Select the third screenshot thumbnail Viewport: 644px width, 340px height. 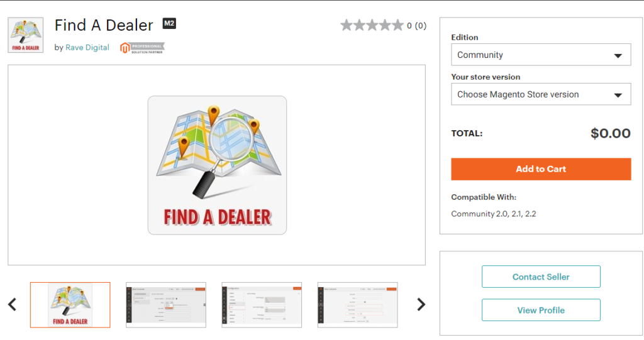point(262,305)
